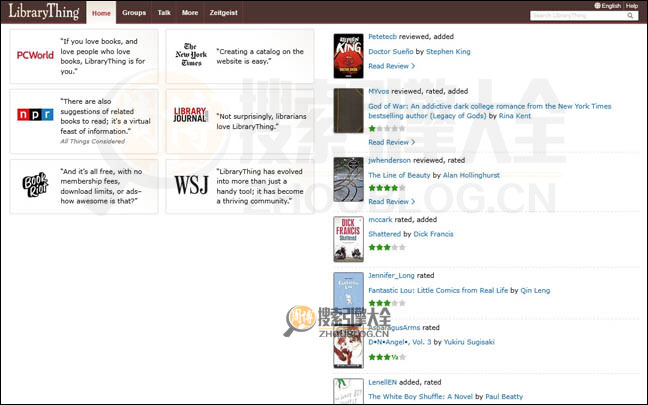Open author Qin Leng's page
648x405 pixels.
click(535, 291)
